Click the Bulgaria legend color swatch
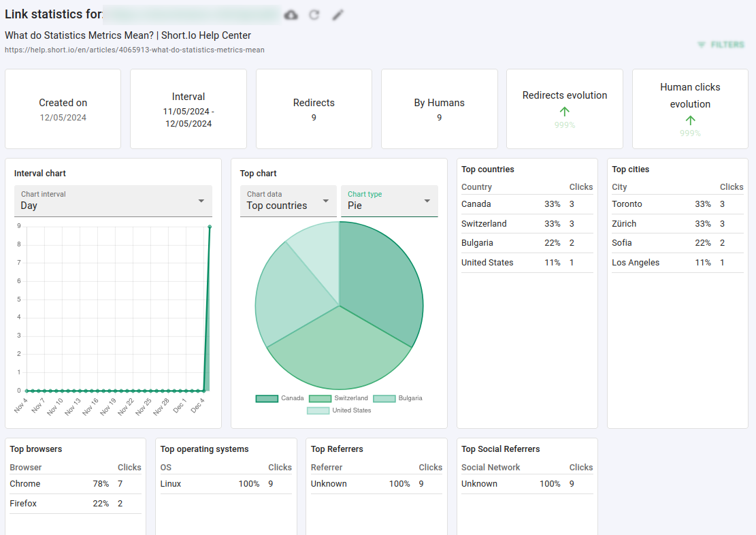Image resolution: width=756 pixels, height=535 pixels. pyautogui.click(x=384, y=398)
